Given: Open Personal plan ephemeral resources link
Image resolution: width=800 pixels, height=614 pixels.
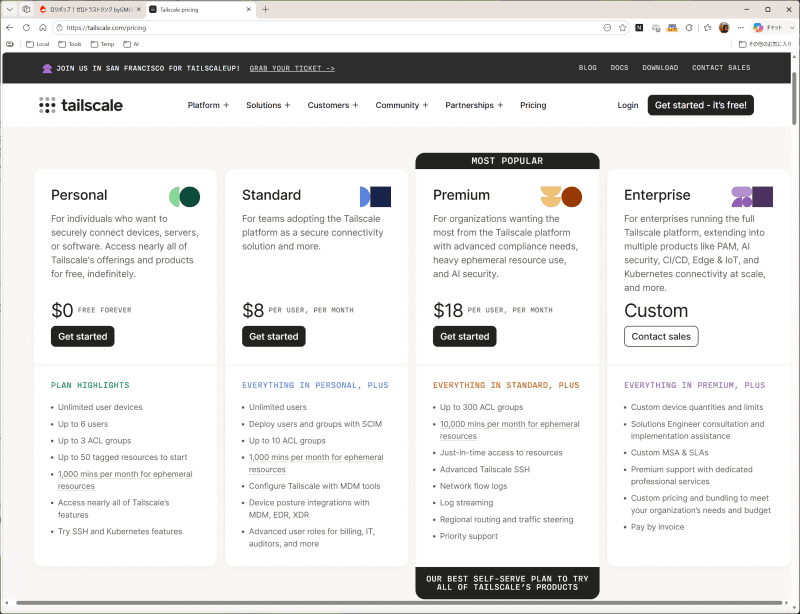Looking at the screenshot, I should click(125, 480).
